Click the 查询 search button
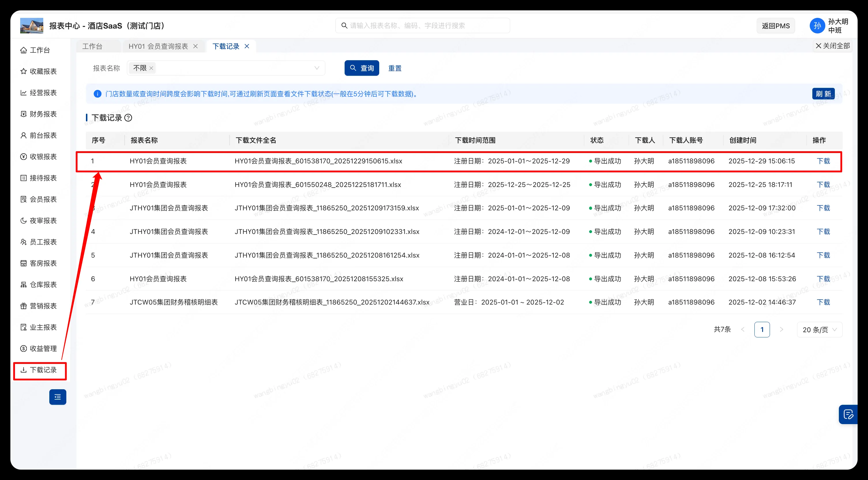Image resolution: width=868 pixels, height=480 pixels. tap(362, 68)
